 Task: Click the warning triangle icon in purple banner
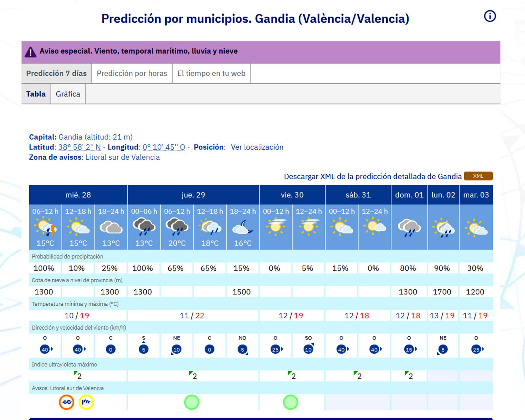30,52
